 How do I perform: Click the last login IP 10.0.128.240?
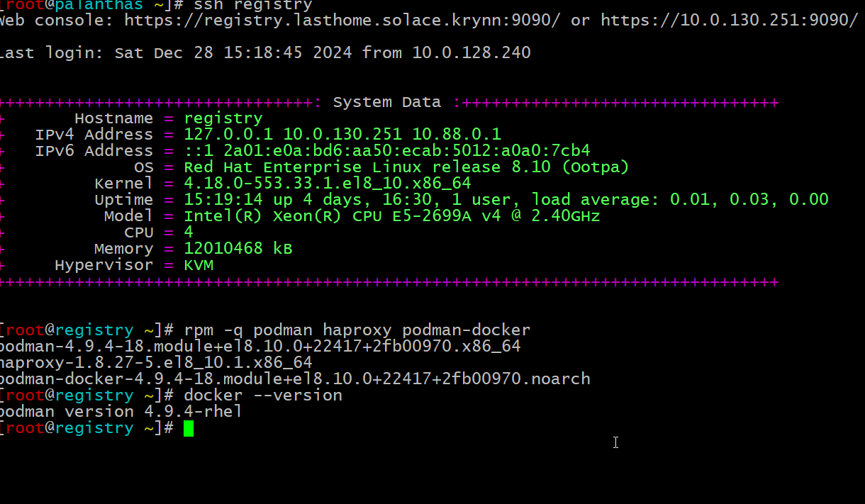point(471,52)
